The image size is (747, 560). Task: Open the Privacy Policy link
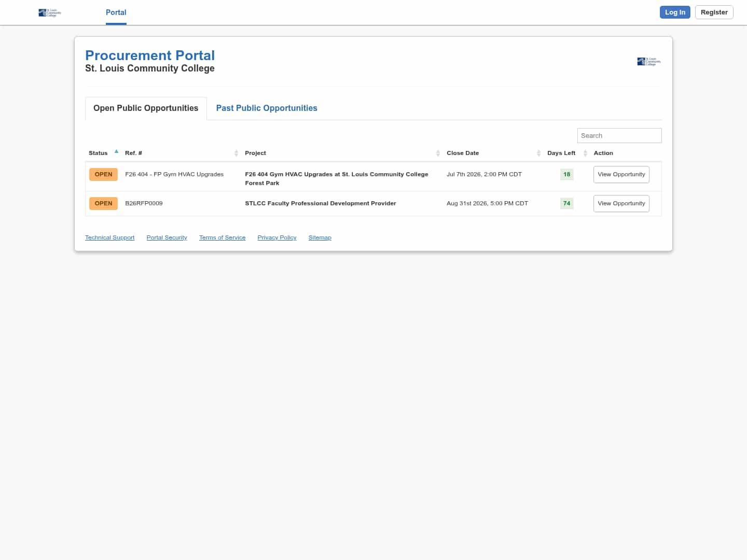coord(277,237)
